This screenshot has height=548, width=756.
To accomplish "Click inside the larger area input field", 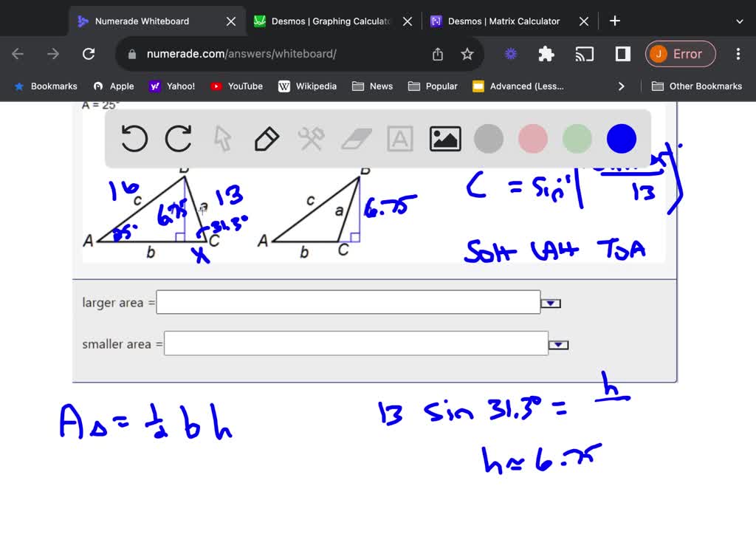I will pos(347,301).
